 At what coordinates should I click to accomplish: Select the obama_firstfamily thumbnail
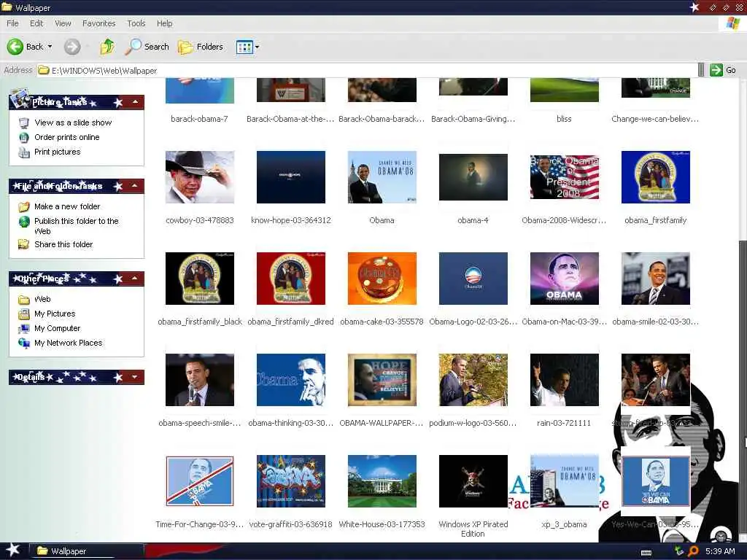(656, 177)
